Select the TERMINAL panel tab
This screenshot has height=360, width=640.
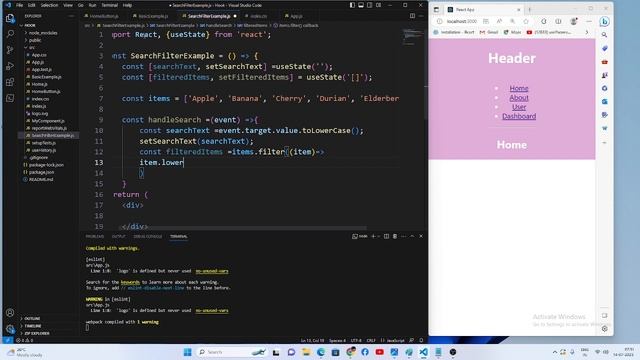tap(179, 236)
